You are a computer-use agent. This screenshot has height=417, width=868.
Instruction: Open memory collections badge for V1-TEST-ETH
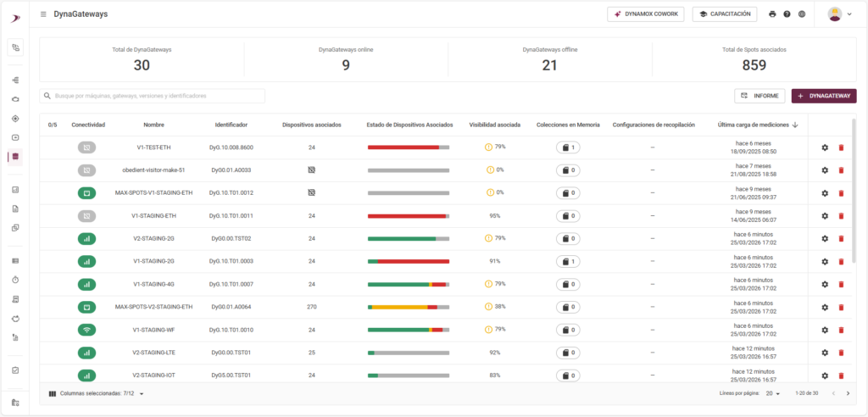coord(568,147)
